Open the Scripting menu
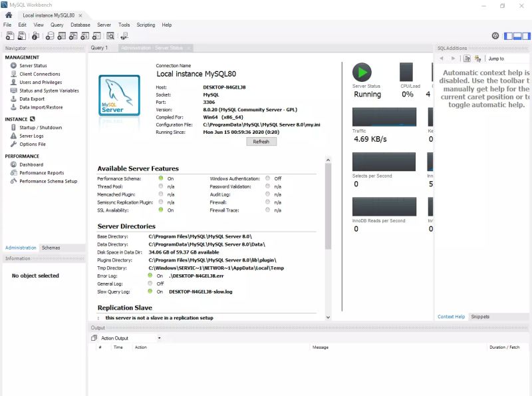Viewport: 532px width, 396px height. click(x=146, y=25)
